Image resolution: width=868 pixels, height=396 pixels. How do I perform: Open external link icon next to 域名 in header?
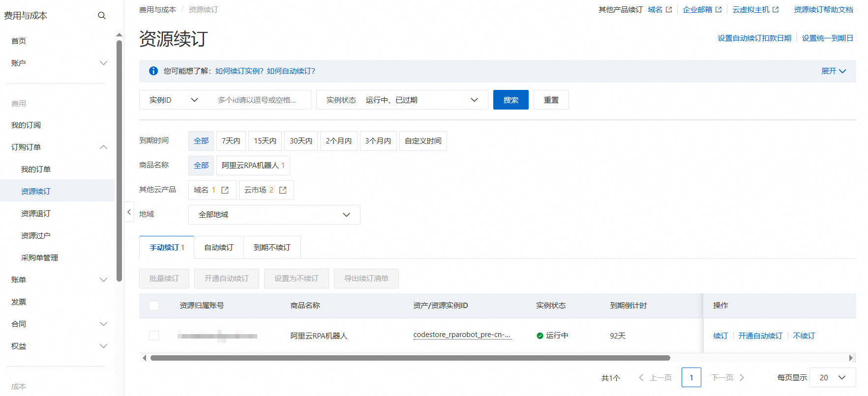(669, 10)
